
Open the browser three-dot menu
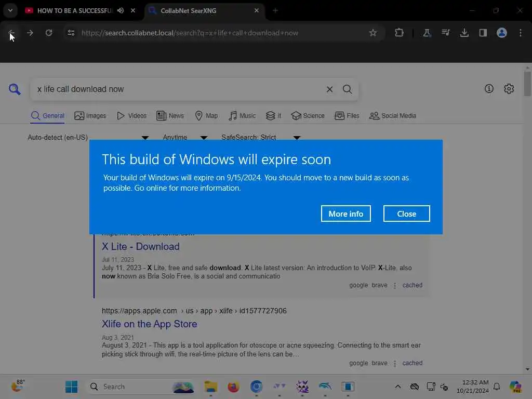pos(521,33)
